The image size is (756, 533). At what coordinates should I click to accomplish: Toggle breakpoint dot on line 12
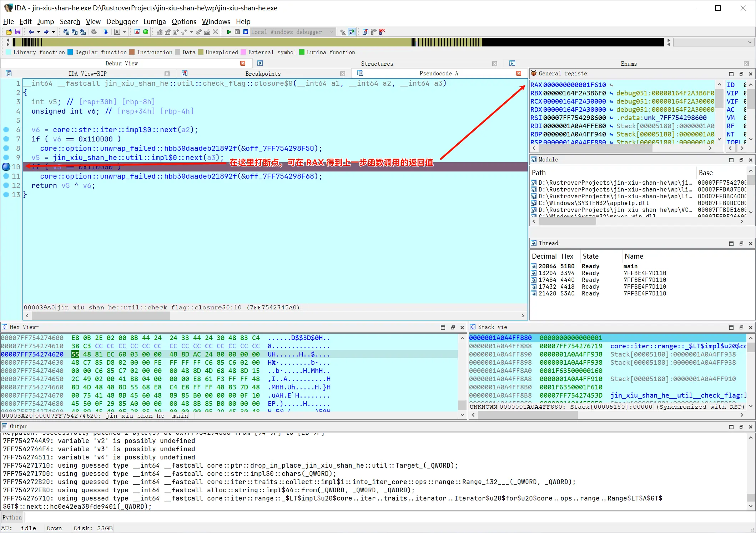(6, 185)
